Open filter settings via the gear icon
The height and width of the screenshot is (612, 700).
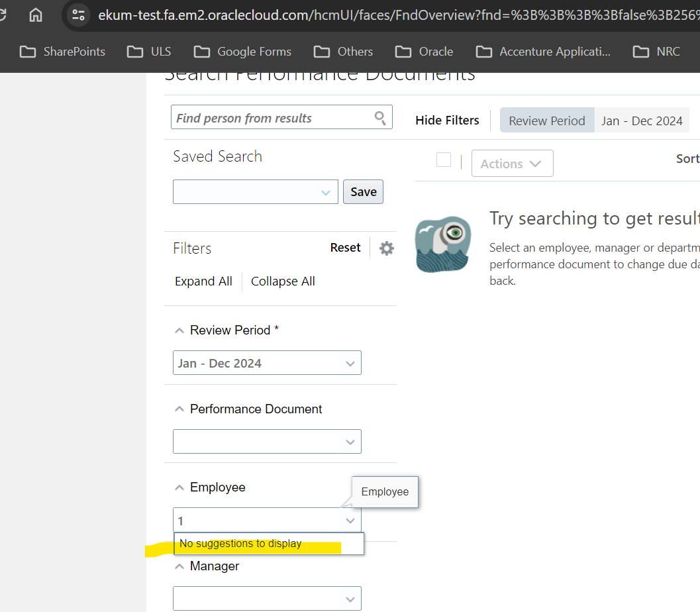386,248
